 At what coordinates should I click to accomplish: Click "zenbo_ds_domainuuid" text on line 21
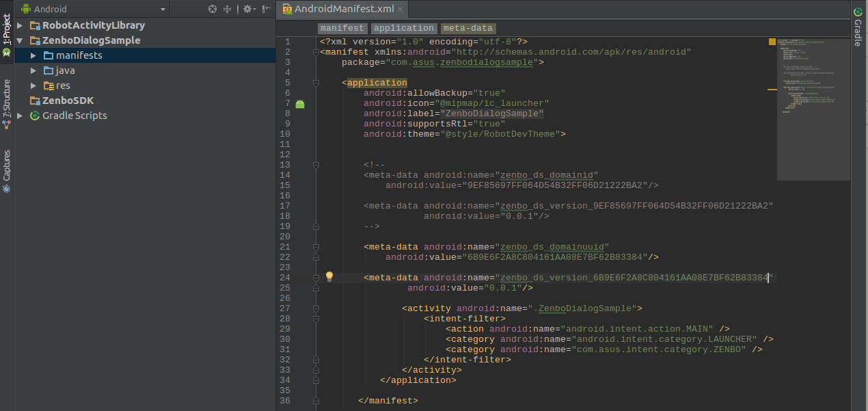(x=551, y=247)
